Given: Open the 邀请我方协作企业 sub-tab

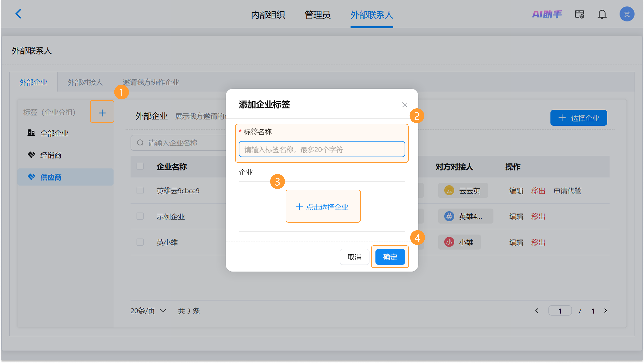Looking at the screenshot, I should pyautogui.click(x=151, y=82).
